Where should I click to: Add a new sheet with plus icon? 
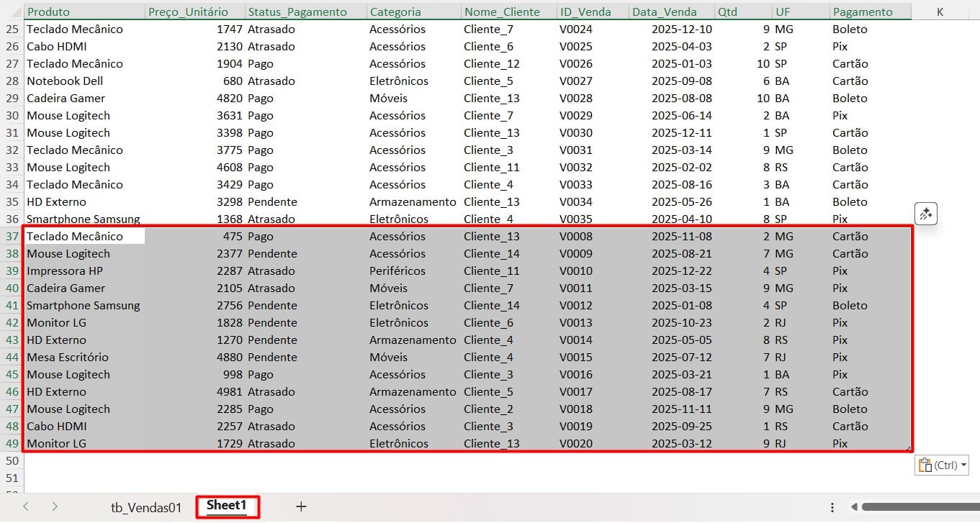[x=301, y=506]
